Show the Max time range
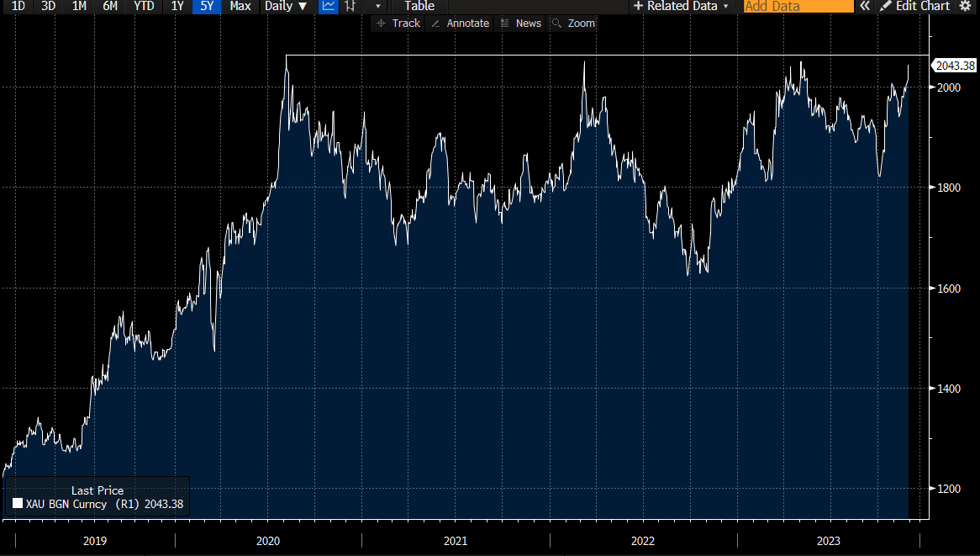 [240, 6]
